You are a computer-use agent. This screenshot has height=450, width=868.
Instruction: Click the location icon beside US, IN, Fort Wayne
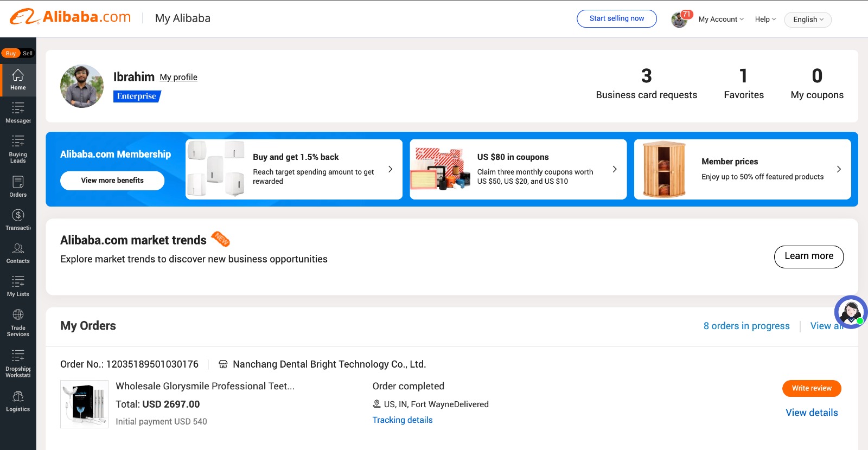pyautogui.click(x=376, y=404)
